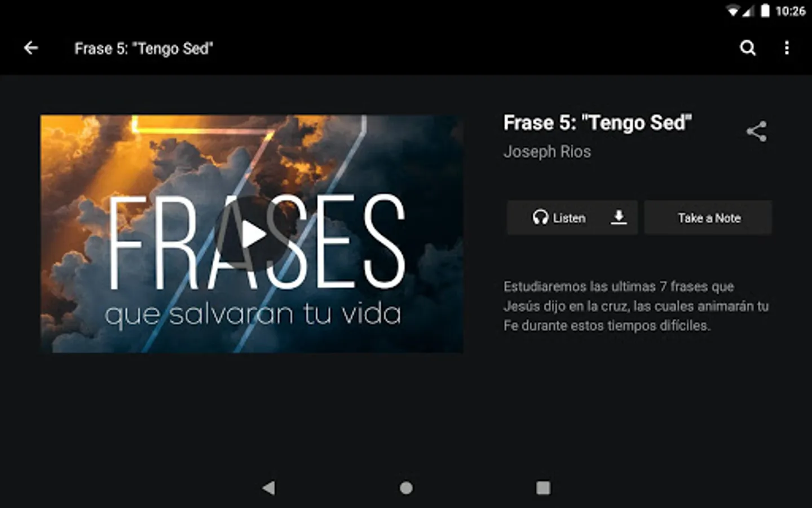Click the sermon description text
This screenshot has width=812, height=508.
click(x=636, y=306)
